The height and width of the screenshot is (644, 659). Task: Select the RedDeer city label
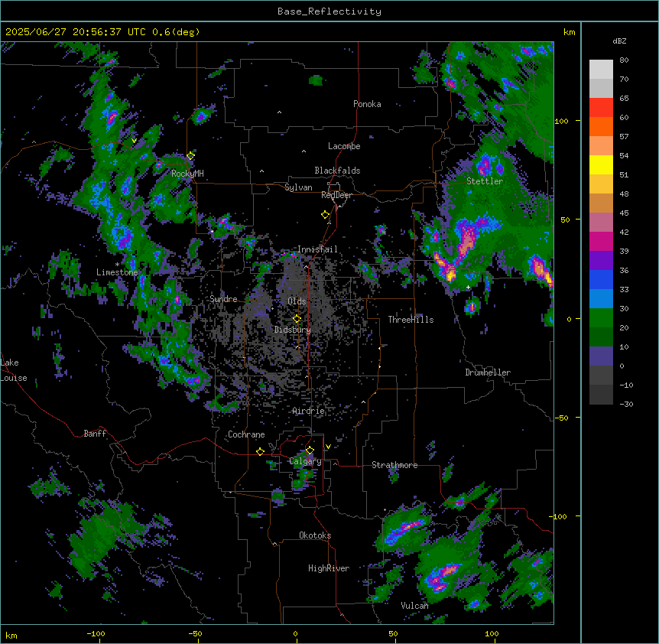click(x=336, y=195)
